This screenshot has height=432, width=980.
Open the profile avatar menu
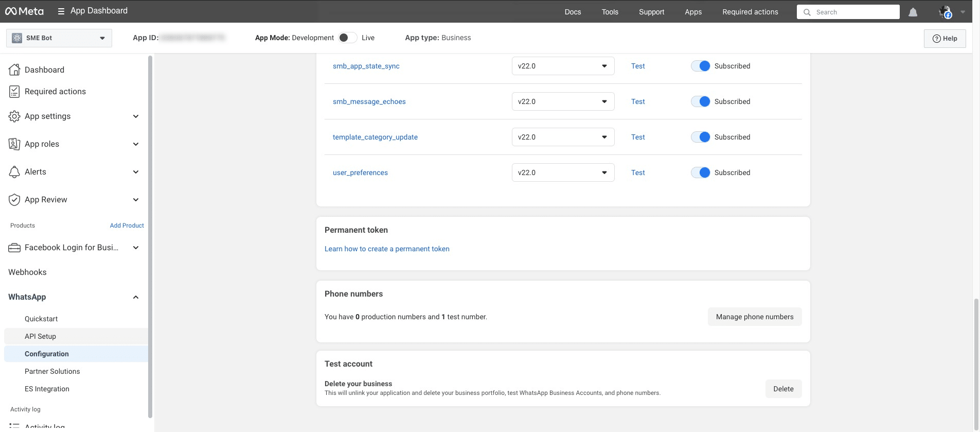point(945,12)
